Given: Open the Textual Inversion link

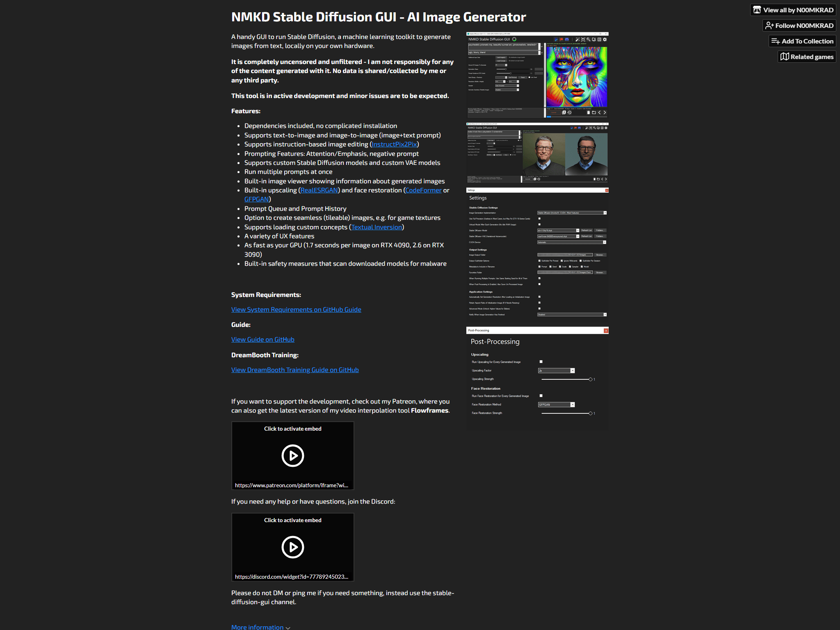Looking at the screenshot, I should click(x=377, y=227).
